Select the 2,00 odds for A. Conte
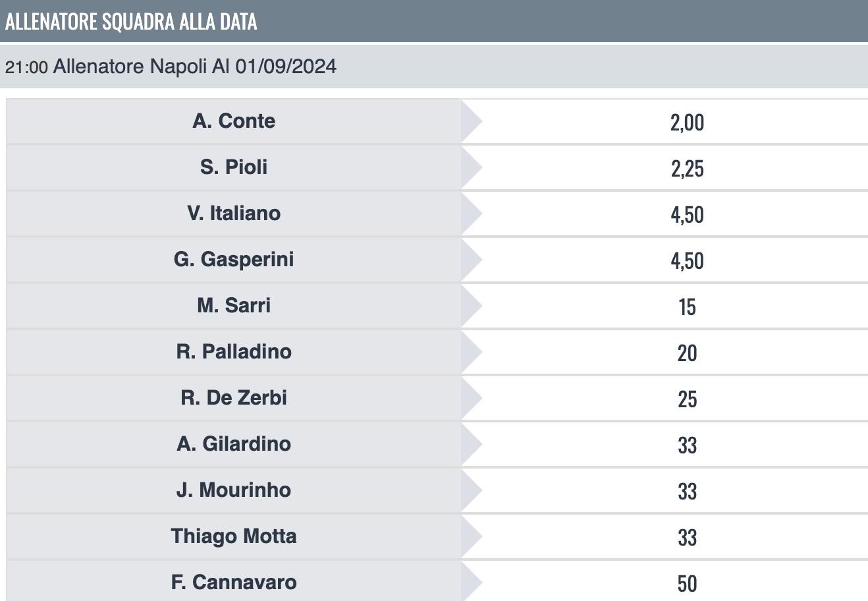 point(687,122)
